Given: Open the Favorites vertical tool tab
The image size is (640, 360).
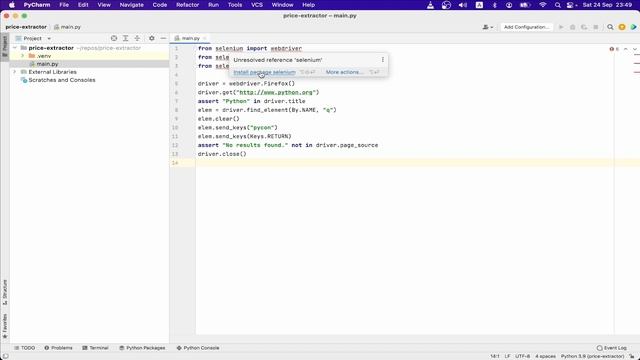Looking at the screenshot, I should pos(5,326).
